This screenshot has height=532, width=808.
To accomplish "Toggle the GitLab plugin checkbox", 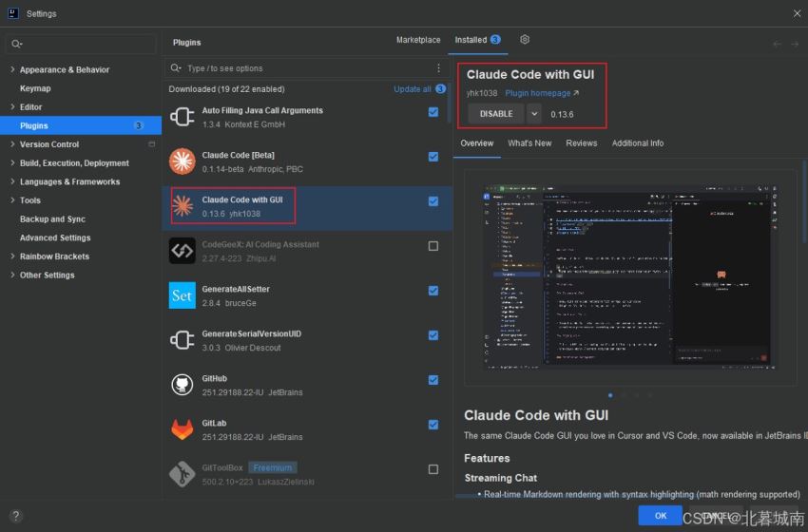I will click(433, 425).
